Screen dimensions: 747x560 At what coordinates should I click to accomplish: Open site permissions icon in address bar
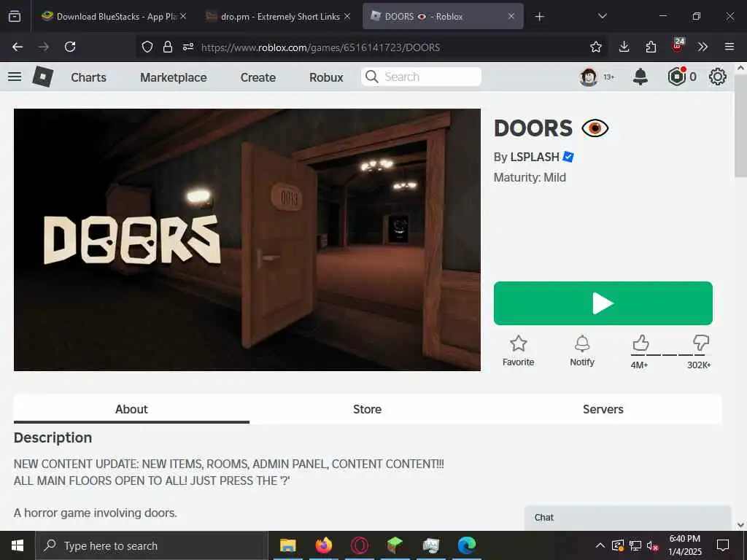tap(188, 47)
